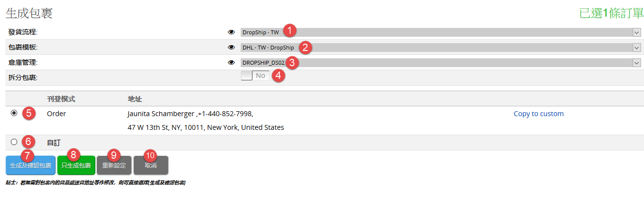
Task: Open the Copy to custom link
Action: 538,114
